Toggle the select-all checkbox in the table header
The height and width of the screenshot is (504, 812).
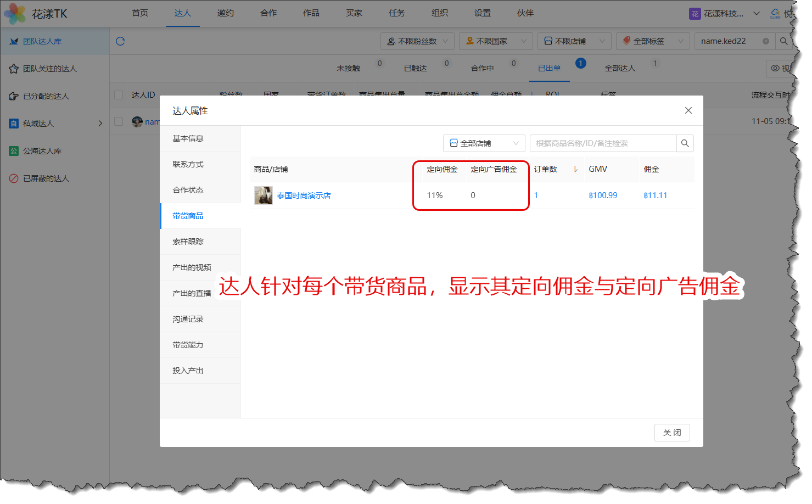click(119, 95)
